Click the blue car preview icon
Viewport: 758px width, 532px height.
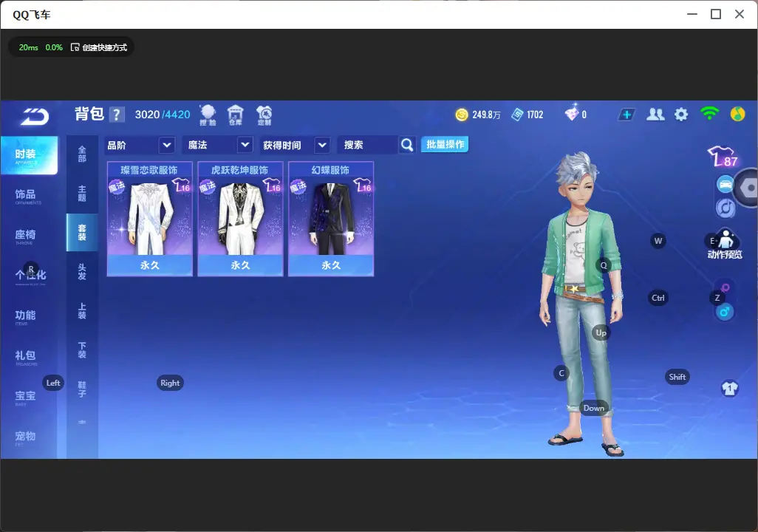click(x=725, y=185)
